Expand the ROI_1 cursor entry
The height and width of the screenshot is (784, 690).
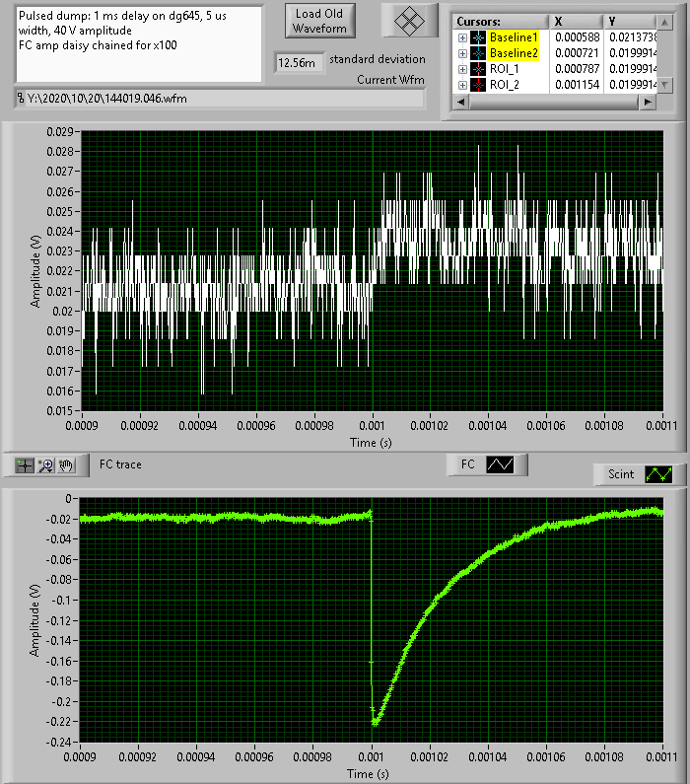[462, 69]
